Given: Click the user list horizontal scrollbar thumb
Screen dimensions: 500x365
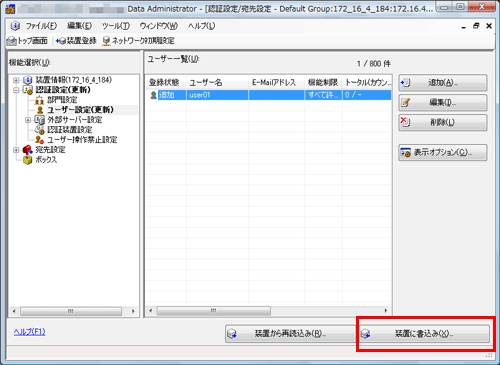Looking at the screenshot, I should [x=214, y=311].
